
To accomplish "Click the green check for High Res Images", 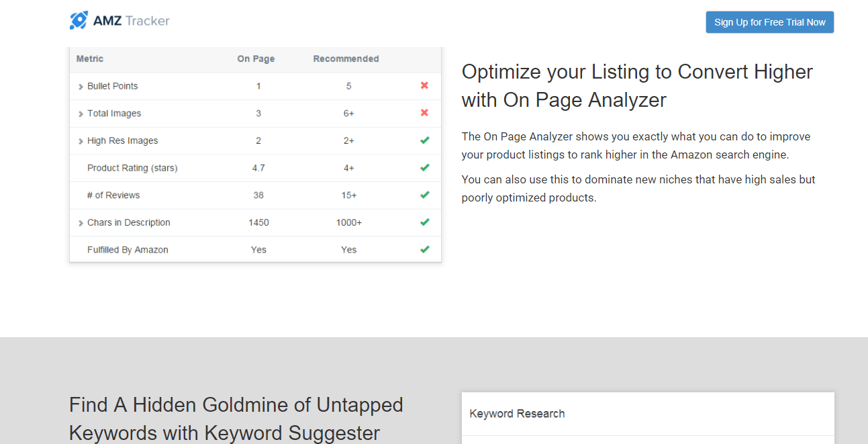I will pyautogui.click(x=424, y=140).
